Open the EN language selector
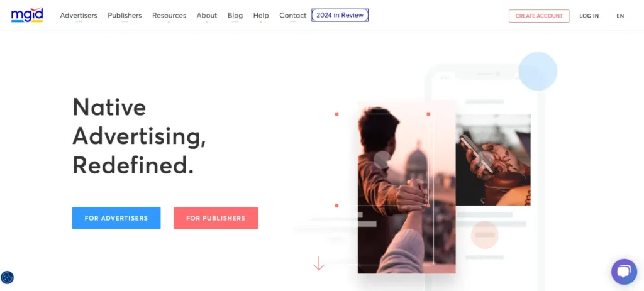This screenshot has width=644, height=291. [x=620, y=16]
